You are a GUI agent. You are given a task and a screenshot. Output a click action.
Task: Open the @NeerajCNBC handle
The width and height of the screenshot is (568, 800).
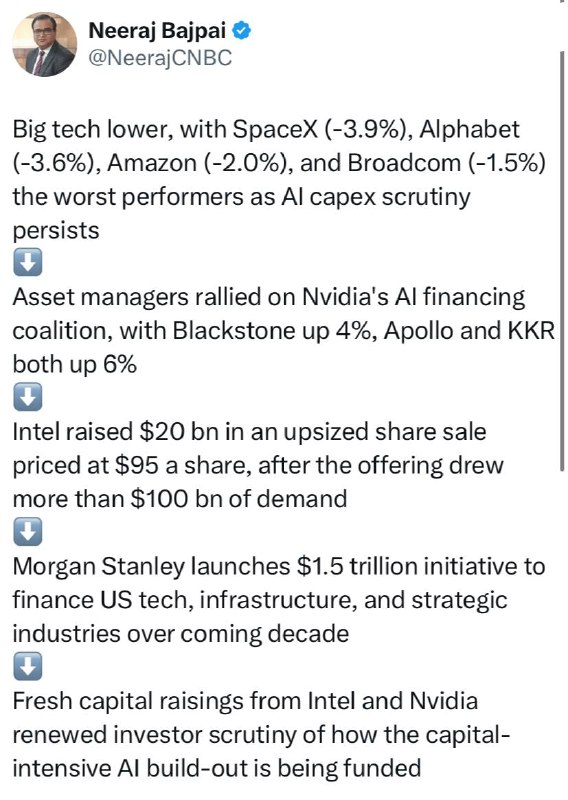160,58
